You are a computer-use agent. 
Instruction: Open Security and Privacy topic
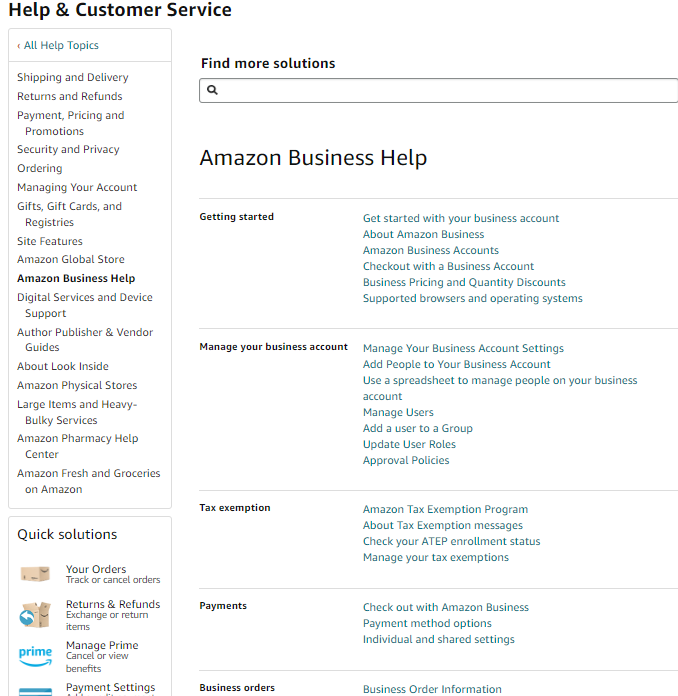tap(68, 149)
